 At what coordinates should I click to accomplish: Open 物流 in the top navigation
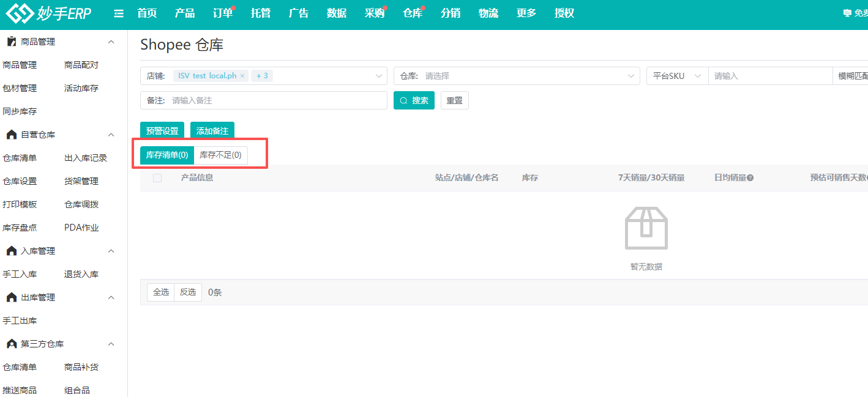[x=488, y=13]
